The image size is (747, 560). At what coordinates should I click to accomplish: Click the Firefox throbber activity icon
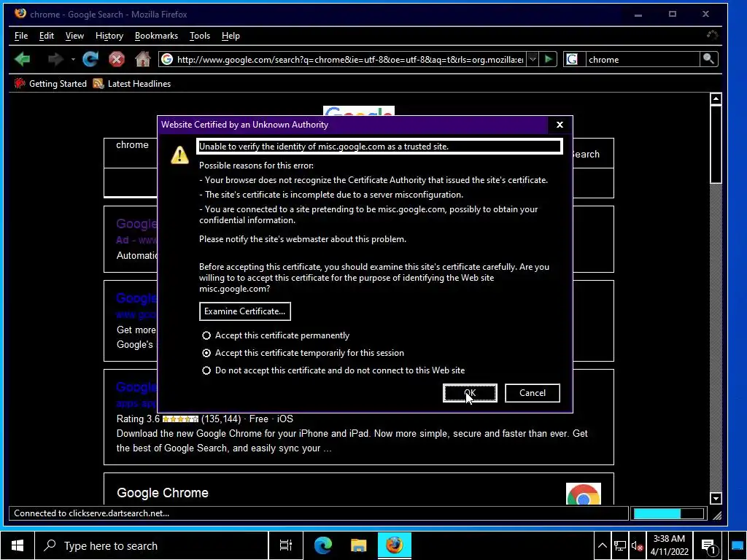(x=712, y=35)
